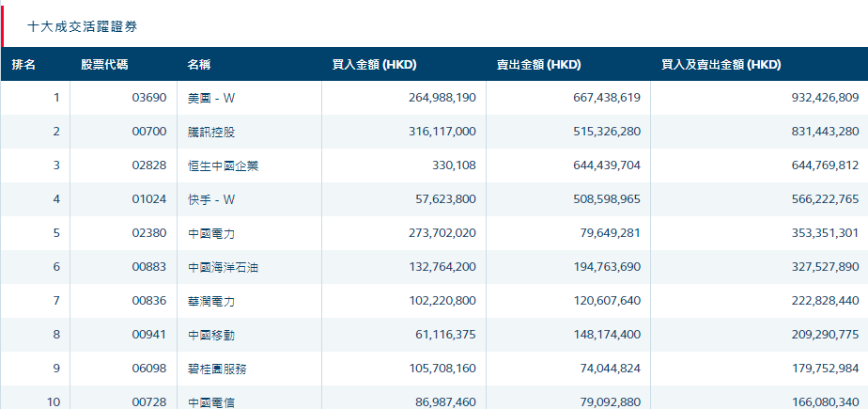
Task: Select stock code 02380
Action: point(149,233)
